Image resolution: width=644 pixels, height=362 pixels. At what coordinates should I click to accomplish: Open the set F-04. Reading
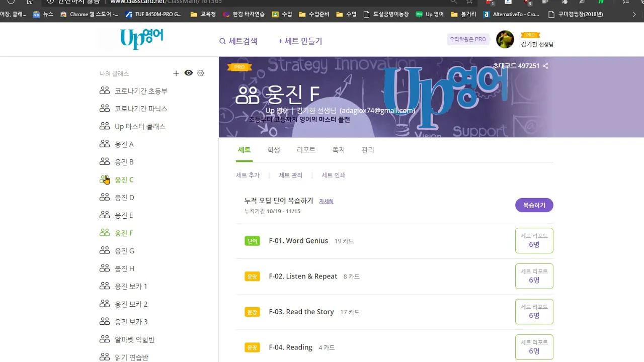coord(291,347)
